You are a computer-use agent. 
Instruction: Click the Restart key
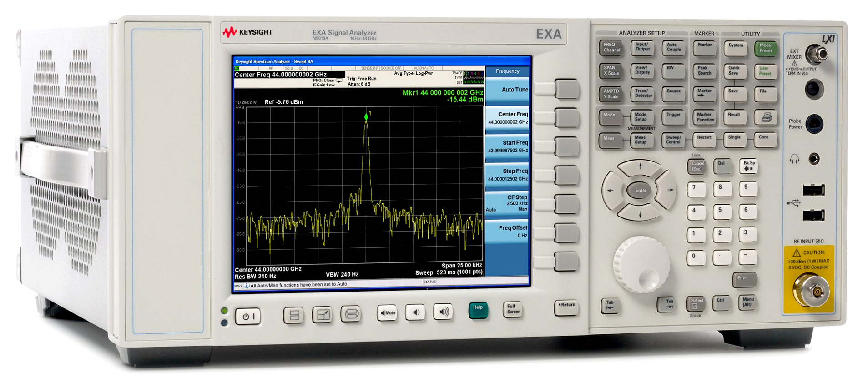(704, 140)
